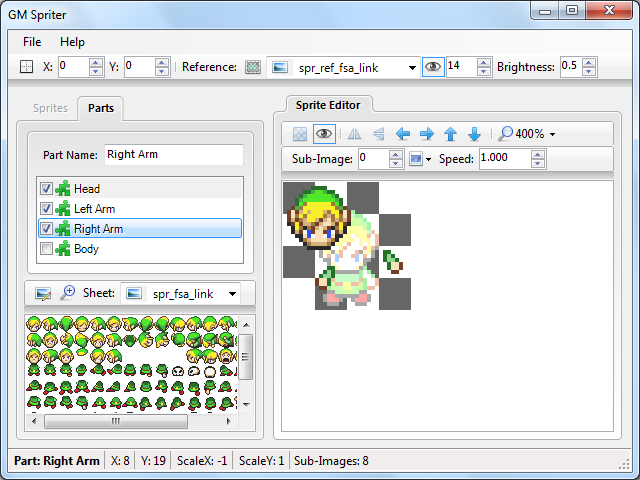Decrease reference value 14 with down spinner

click(484, 71)
